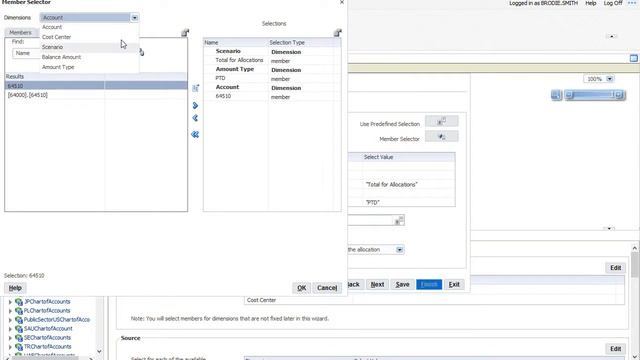Click the Selection Type column header

(x=300, y=42)
